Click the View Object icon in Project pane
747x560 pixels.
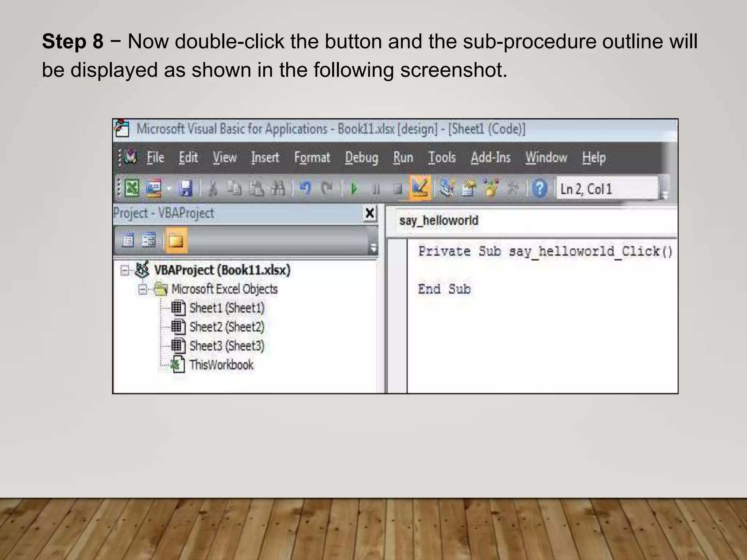point(149,241)
